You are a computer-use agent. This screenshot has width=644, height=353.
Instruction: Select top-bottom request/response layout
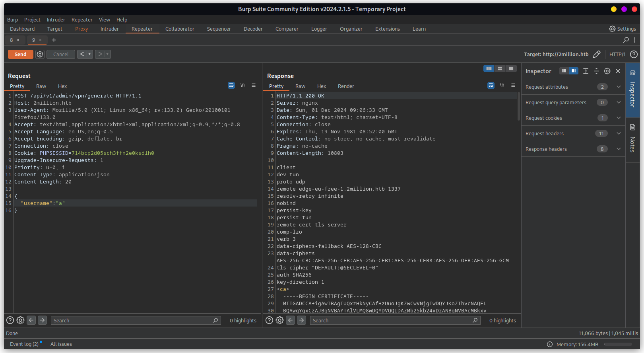[500, 68]
